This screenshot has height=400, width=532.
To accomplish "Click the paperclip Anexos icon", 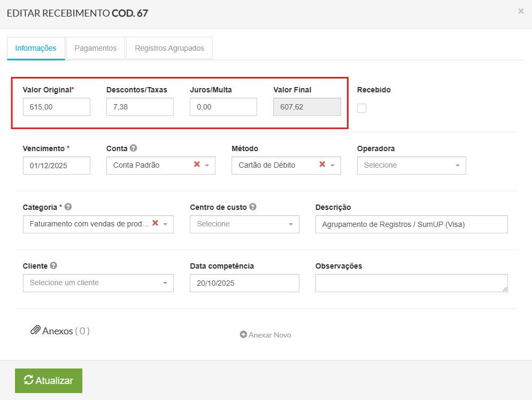I will (35, 331).
